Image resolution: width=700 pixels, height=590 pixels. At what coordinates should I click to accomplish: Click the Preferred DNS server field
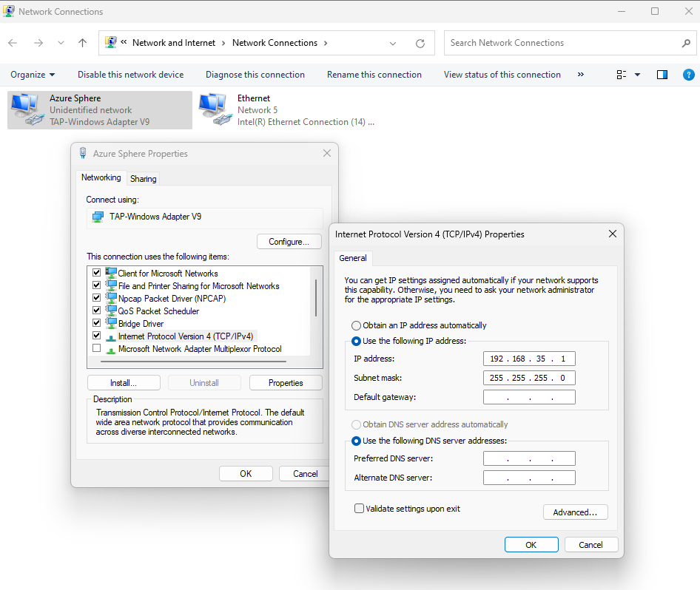click(529, 458)
